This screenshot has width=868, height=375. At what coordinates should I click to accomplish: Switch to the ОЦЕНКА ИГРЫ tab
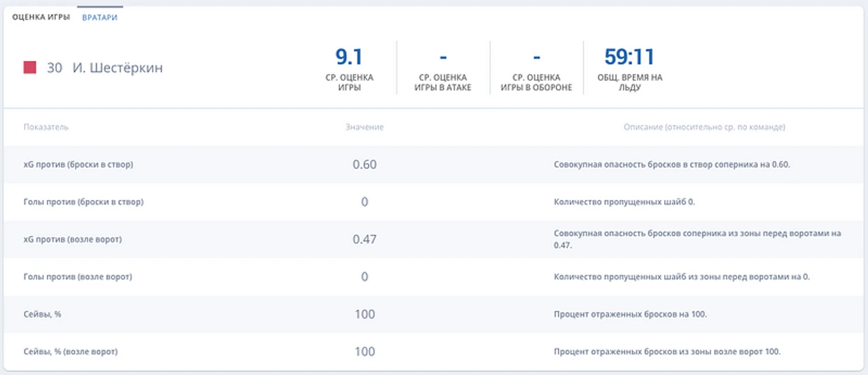click(41, 17)
